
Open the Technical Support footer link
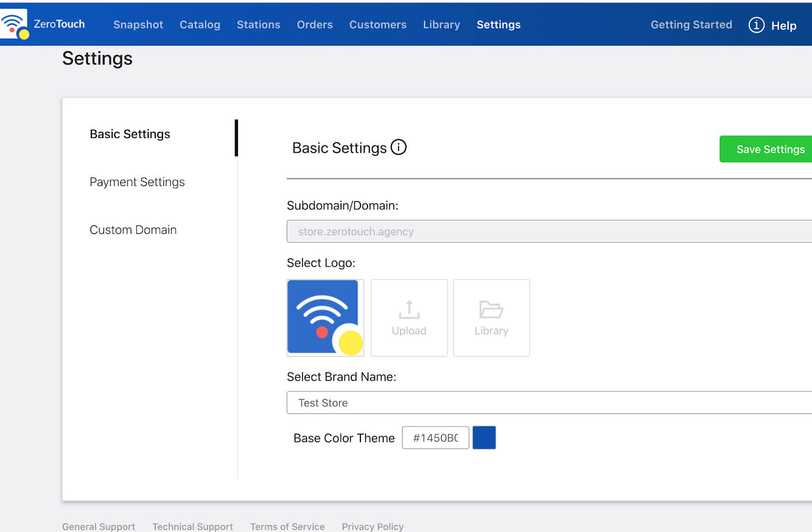pos(193,526)
